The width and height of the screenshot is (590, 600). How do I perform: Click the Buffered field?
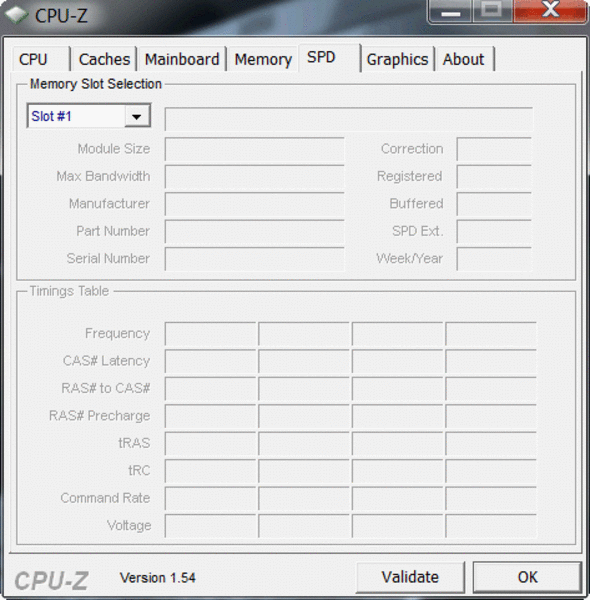click(x=494, y=204)
